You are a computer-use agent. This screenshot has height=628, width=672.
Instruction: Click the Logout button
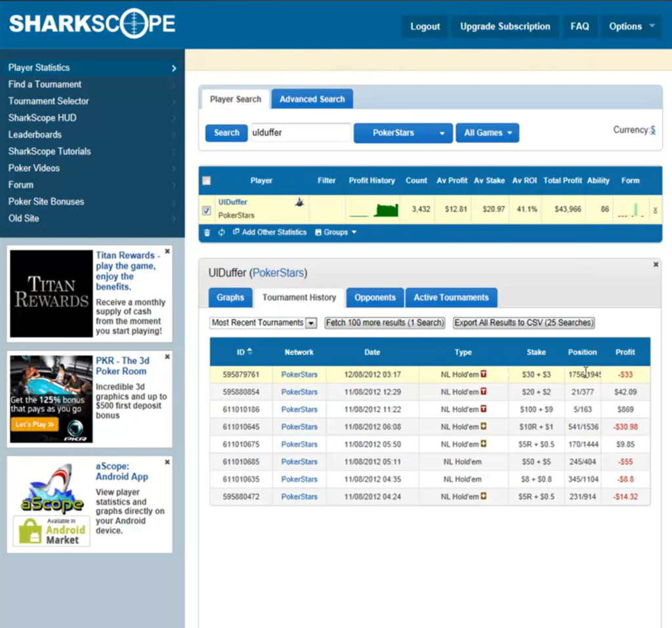point(425,27)
